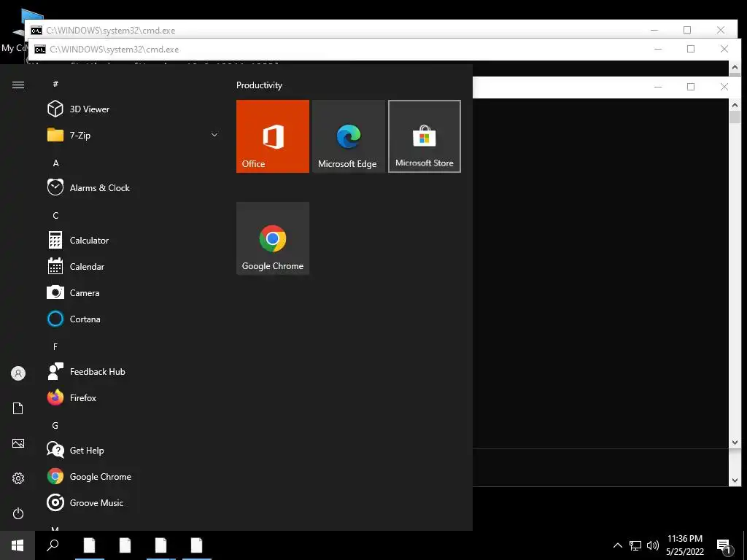Expand the 7-Zip folder chevron
Image resolution: width=747 pixels, height=560 pixels.
tap(214, 135)
